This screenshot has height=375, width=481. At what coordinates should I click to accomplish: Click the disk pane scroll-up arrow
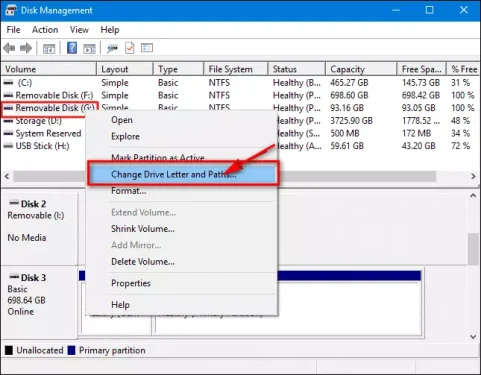click(473, 196)
